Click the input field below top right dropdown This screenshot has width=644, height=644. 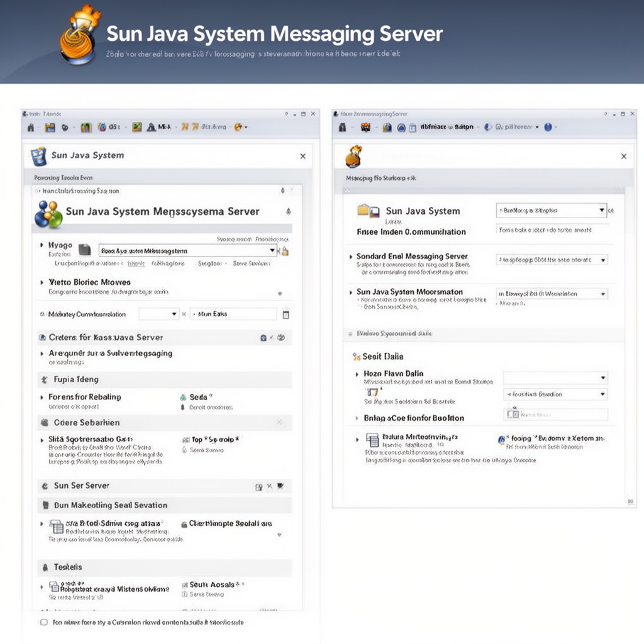[x=552, y=230]
